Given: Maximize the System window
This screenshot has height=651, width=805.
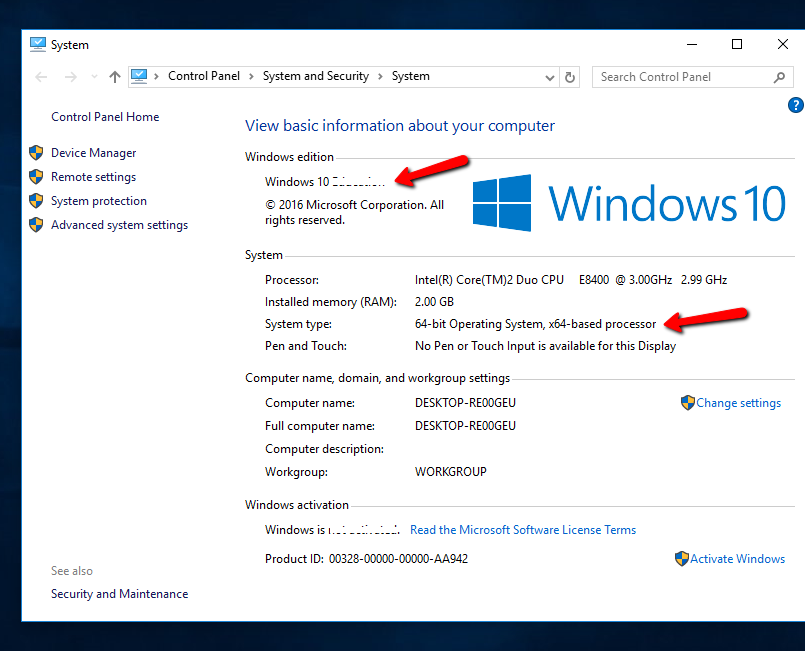Looking at the screenshot, I should tap(737, 44).
